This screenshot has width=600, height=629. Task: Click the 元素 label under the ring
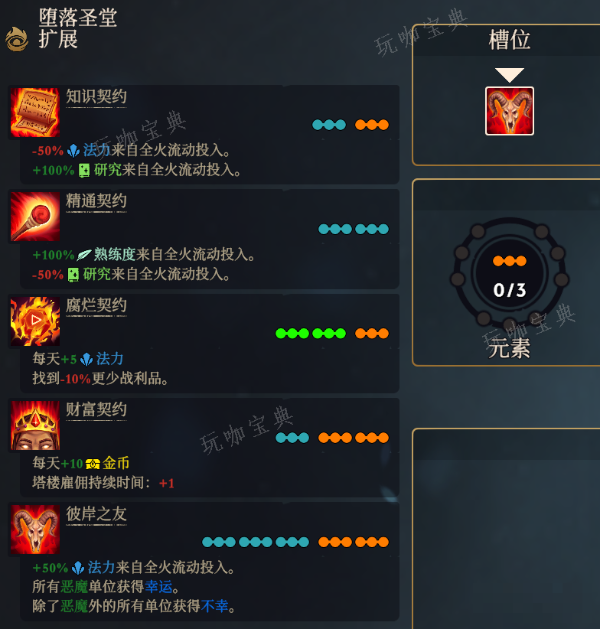click(509, 348)
